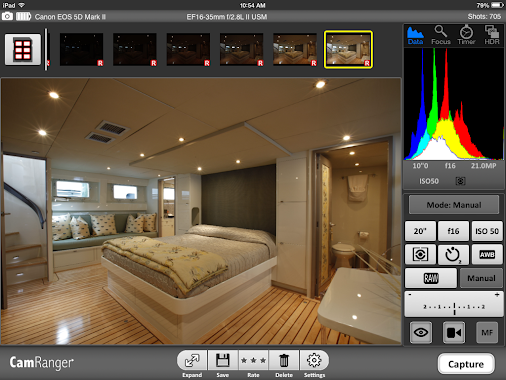Click the Mode: Manual button
This screenshot has height=380, width=506.
tap(454, 205)
